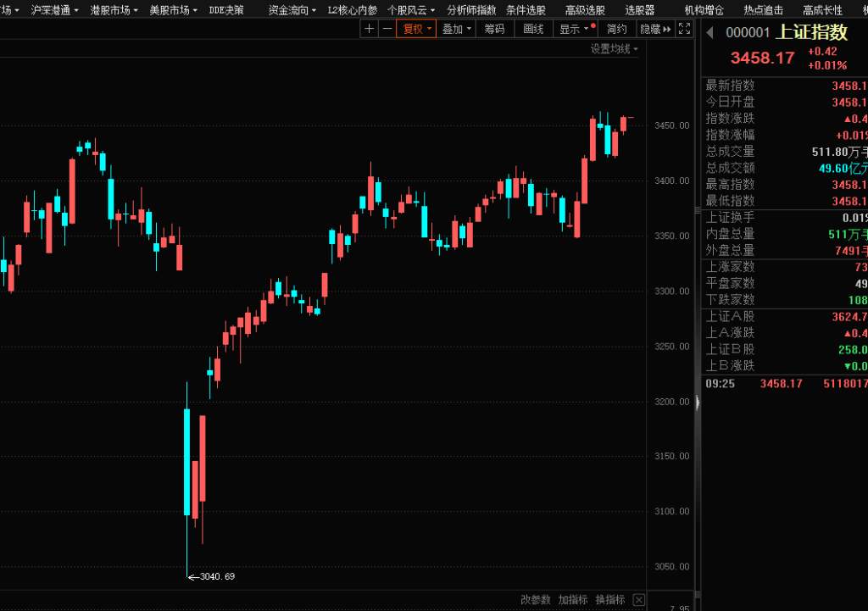Click the 画线 drawing button
This screenshot has width=868, height=611.
533,29
